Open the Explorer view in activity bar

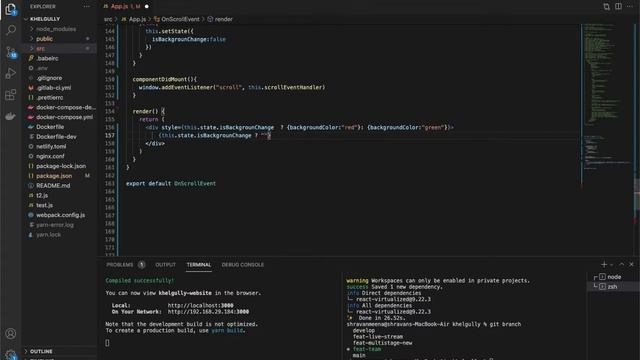pyautogui.click(x=11, y=9)
